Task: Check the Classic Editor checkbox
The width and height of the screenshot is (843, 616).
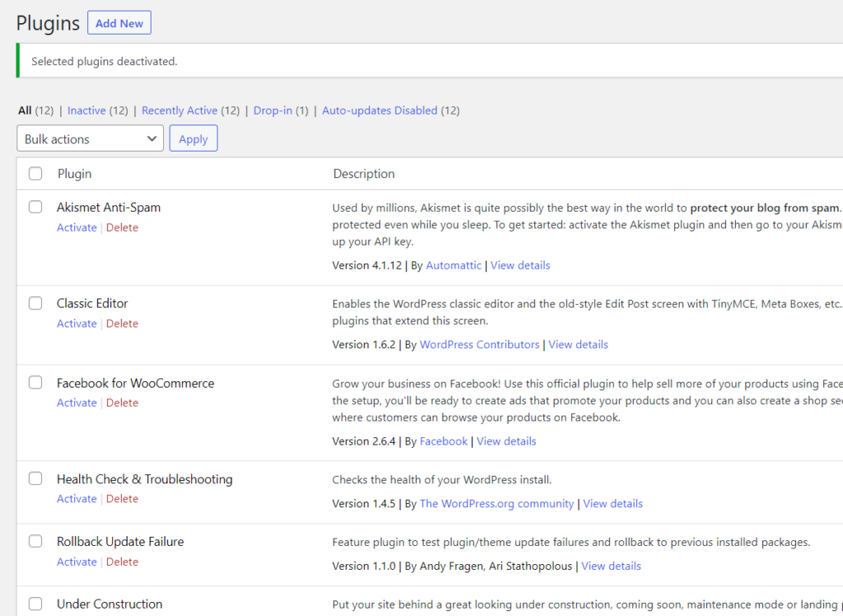Action: point(35,303)
